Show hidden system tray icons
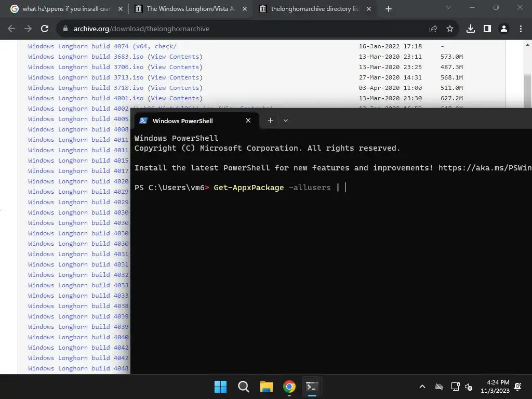Viewport: 532px width, 399px height. click(422, 387)
